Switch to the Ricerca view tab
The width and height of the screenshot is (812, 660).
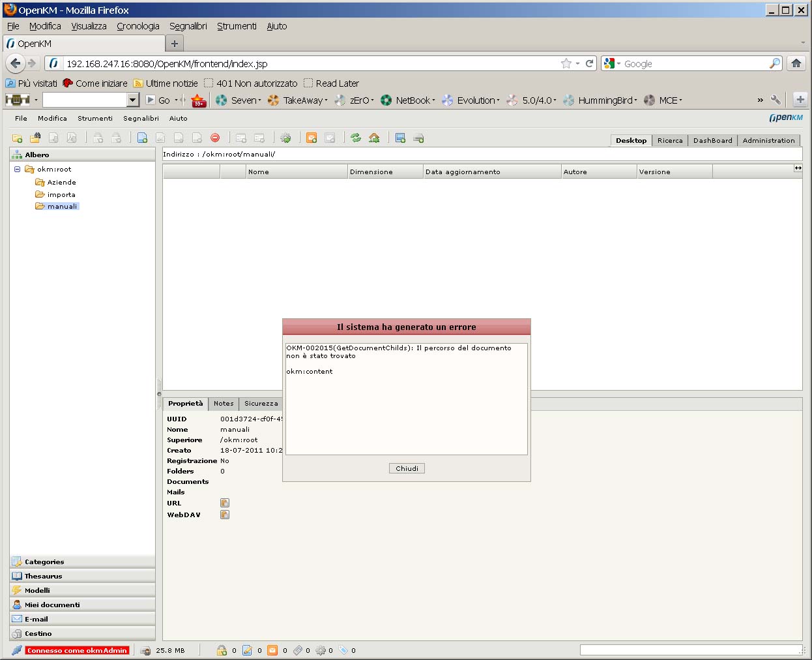(670, 140)
